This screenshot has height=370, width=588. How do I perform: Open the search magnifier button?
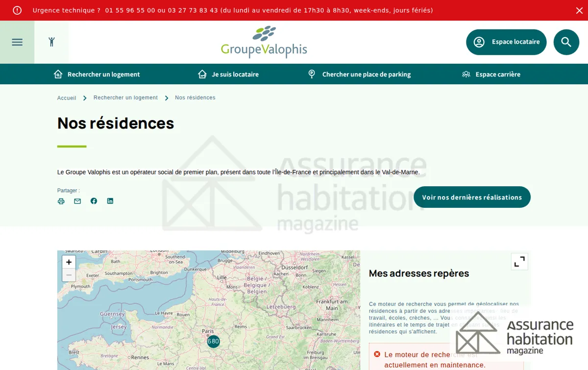[x=566, y=42]
